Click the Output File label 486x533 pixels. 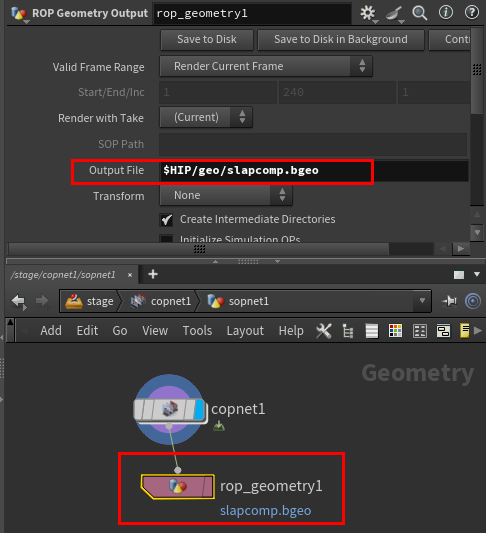pos(117,170)
